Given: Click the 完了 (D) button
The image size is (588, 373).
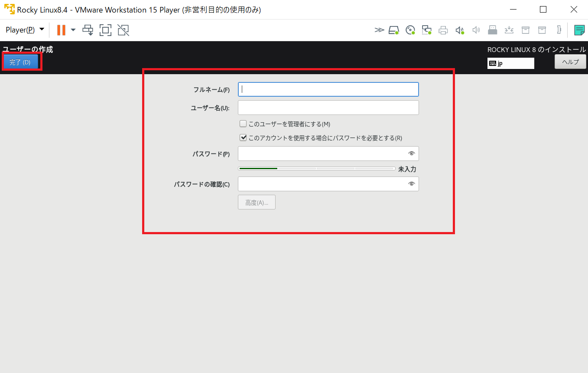Looking at the screenshot, I should [x=20, y=62].
